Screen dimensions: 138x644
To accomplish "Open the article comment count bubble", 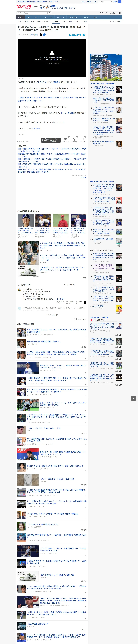I will pos(32,35).
